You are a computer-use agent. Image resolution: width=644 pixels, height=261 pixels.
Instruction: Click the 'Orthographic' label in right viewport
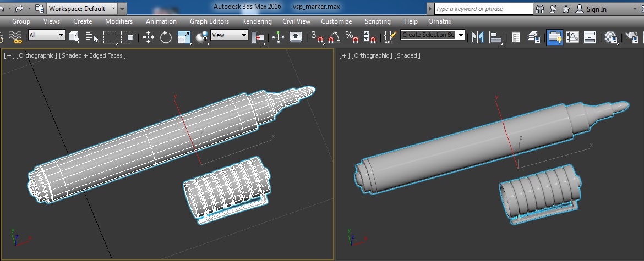point(372,55)
